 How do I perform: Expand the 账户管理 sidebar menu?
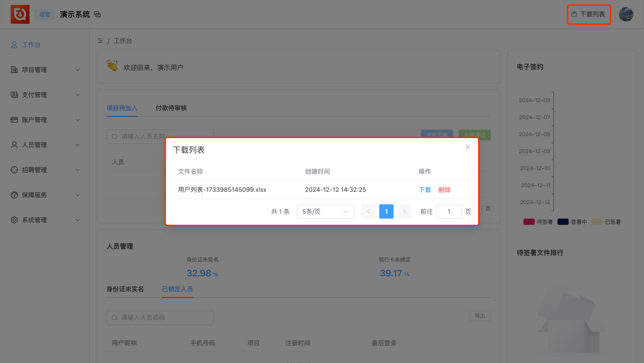coord(45,120)
